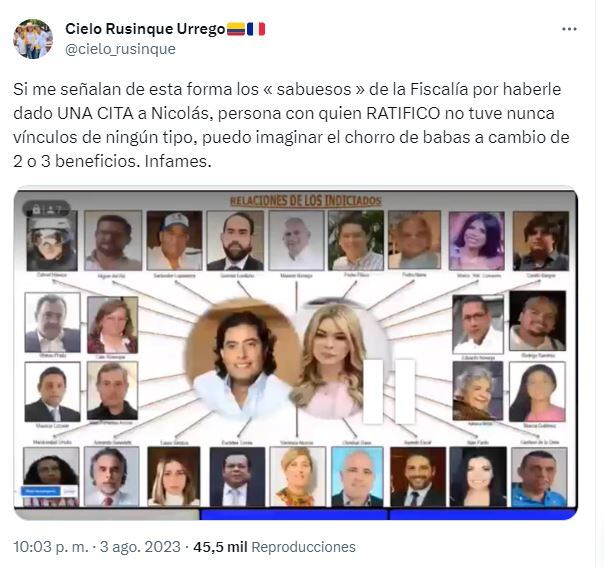Viewport: 604px width, 567px height.
Task: Click the French flag emoji beside the name
Action: (256, 29)
